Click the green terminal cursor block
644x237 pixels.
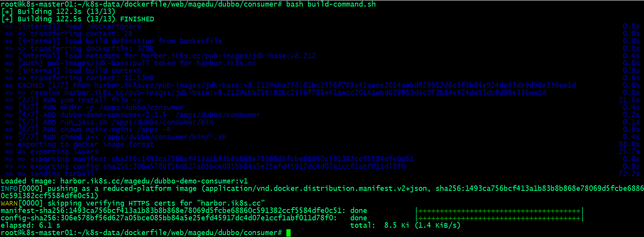[x=288, y=233]
